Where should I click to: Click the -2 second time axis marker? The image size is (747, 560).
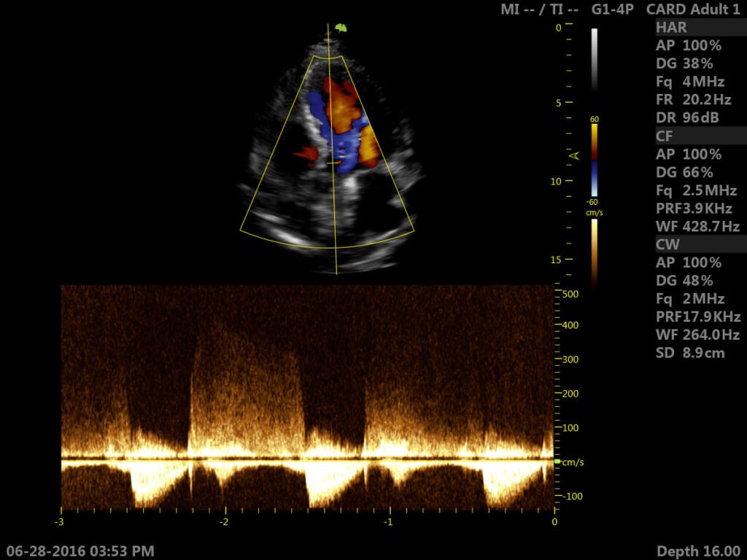tap(225, 521)
